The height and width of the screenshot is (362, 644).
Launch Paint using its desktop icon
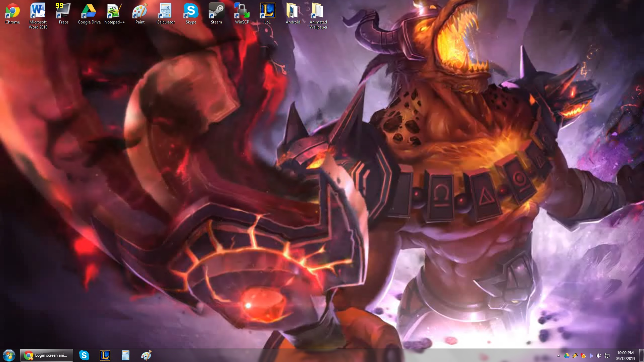pyautogui.click(x=140, y=10)
